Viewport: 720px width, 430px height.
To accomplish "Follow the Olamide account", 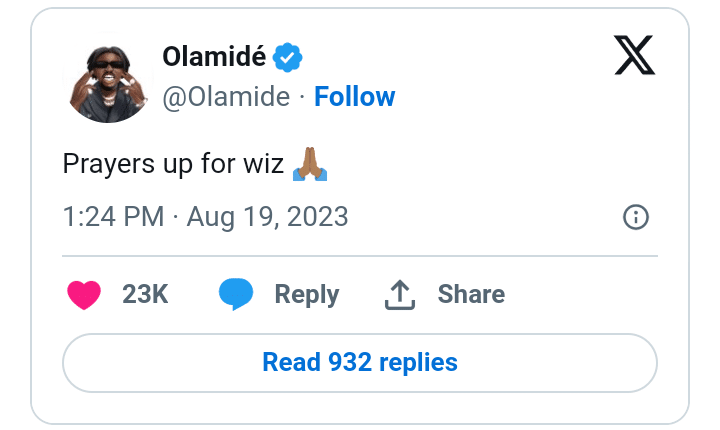I will coord(354,97).
